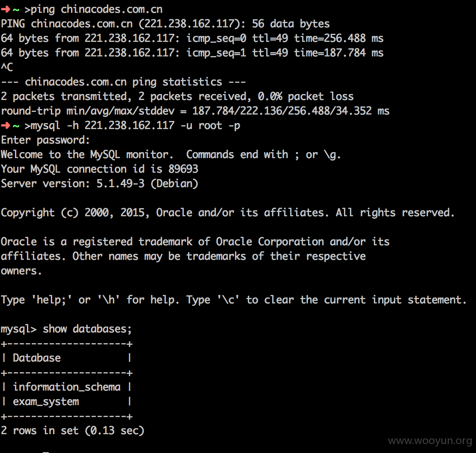The height and width of the screenshot is (453, 476).
Task: Click the red arrow before mysql command
Action: click(6, 125)
